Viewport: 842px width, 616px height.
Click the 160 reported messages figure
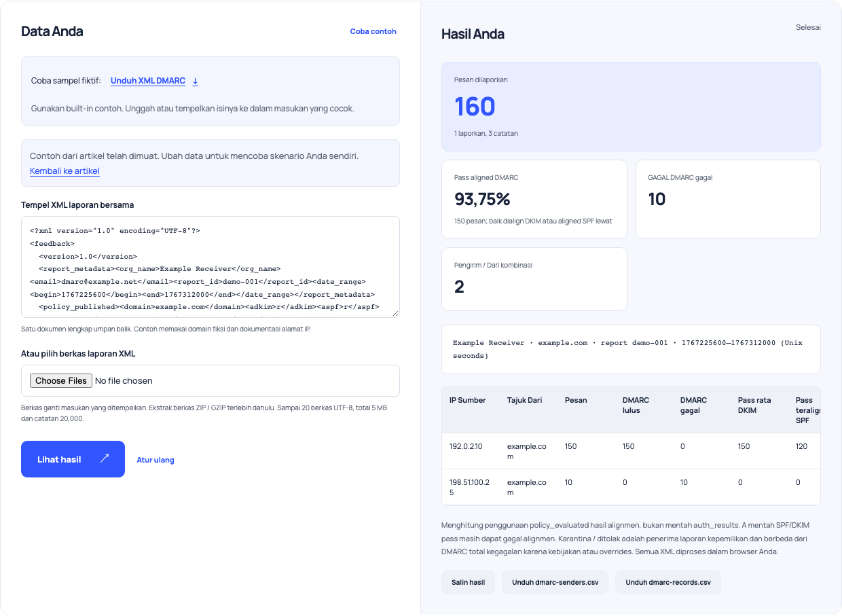475,107
